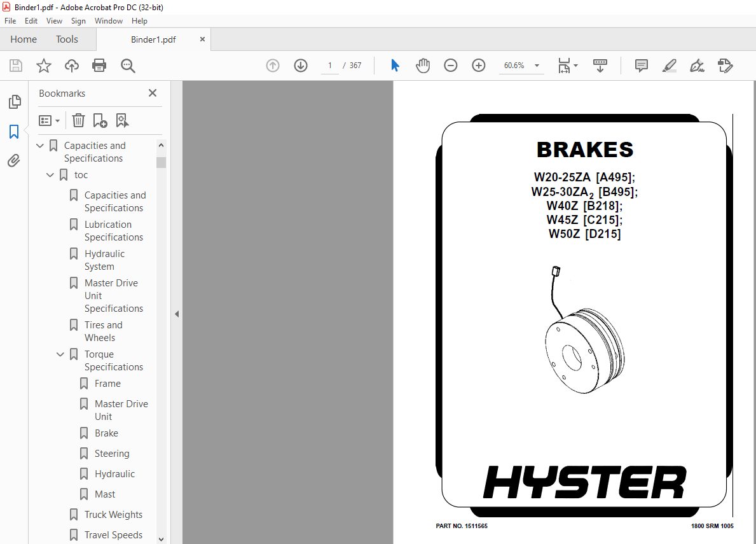
Task: Click the Stamp tool icon
Action: pos(725,66)
